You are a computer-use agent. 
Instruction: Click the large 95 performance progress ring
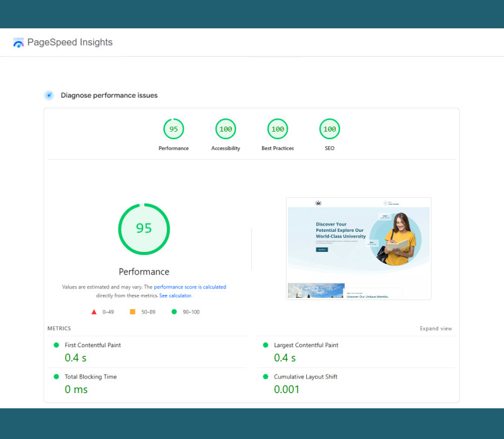(x=144, y=229)
